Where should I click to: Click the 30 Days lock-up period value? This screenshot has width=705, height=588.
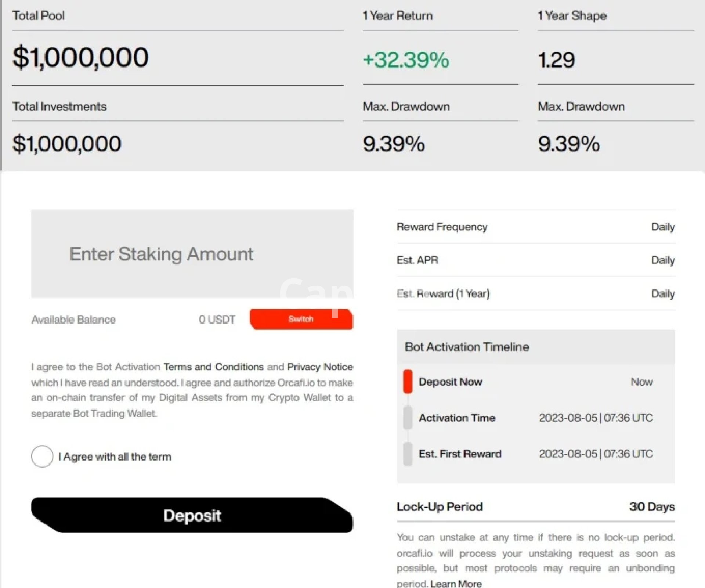[x=652, y=507]
